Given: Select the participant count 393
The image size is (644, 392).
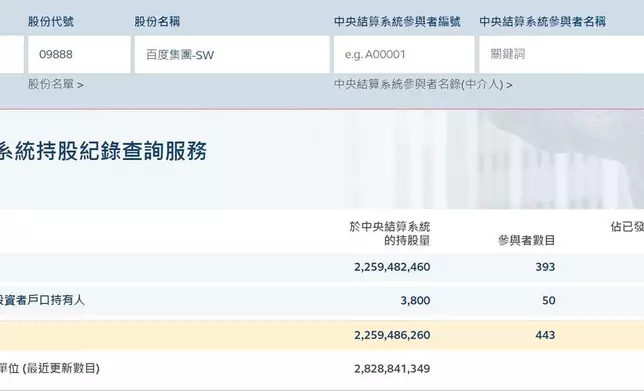Looking at the screenshot, I should [545, 267].
